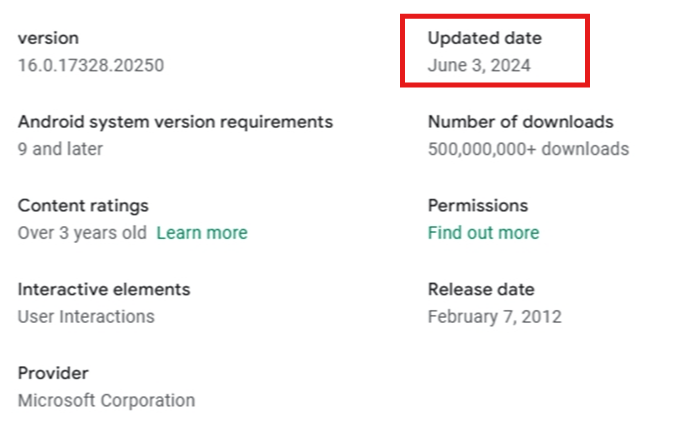This screenshot has height=431, width=681.
Task: Click the Updated date heading
Action: (485, 38)
